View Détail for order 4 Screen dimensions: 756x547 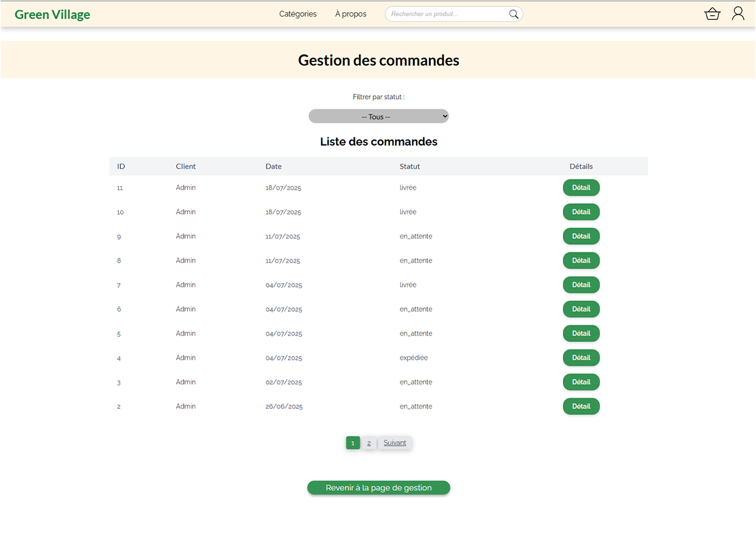(x=581, y=358)
